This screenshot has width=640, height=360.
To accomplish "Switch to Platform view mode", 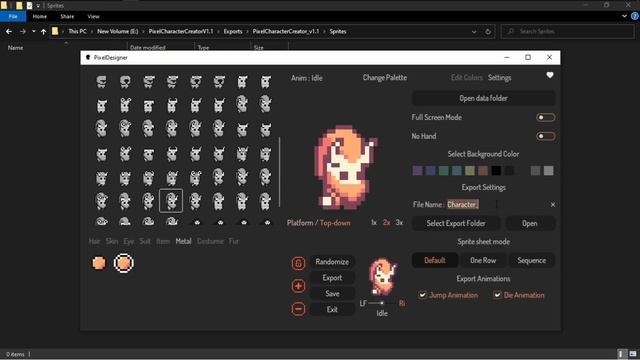I will pyautogui.click(x=300, y=223).
